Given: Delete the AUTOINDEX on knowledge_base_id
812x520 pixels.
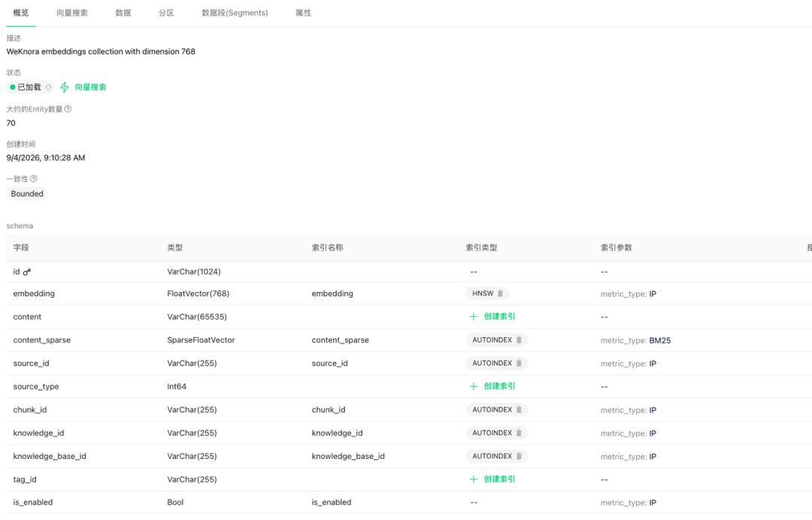Looking at the screenshot, I should pyautogui.click(x=519, y=456).
